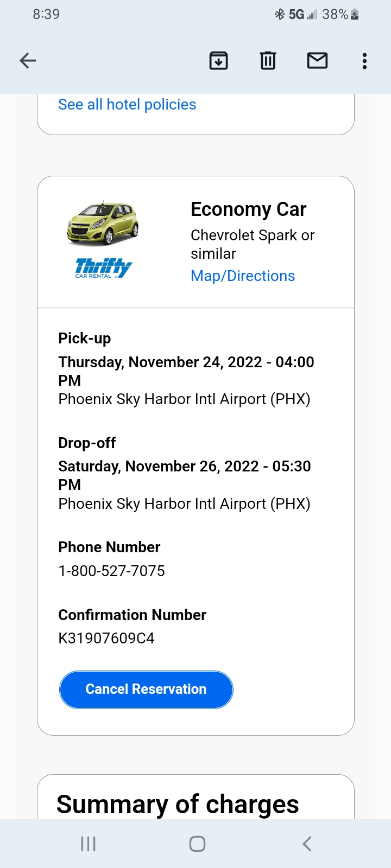Open Map/Directions link

(243, 276)
